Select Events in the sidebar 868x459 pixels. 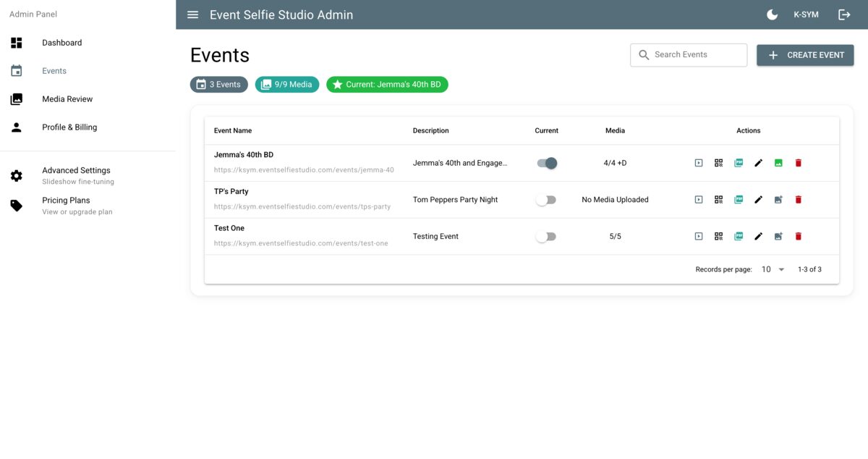(54, 70)
